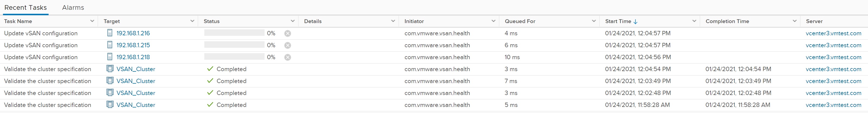Cancel the 192.168.1.215 vSAN update task

287,45
